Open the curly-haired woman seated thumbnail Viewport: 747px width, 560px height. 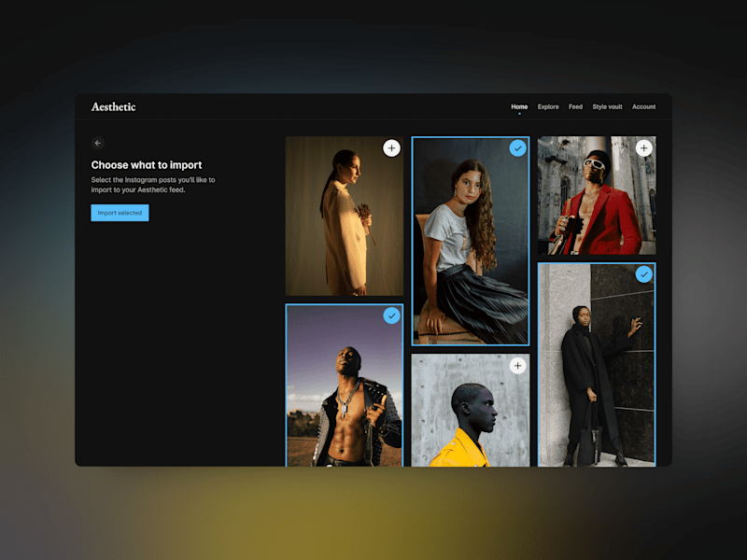click(471, 241)
